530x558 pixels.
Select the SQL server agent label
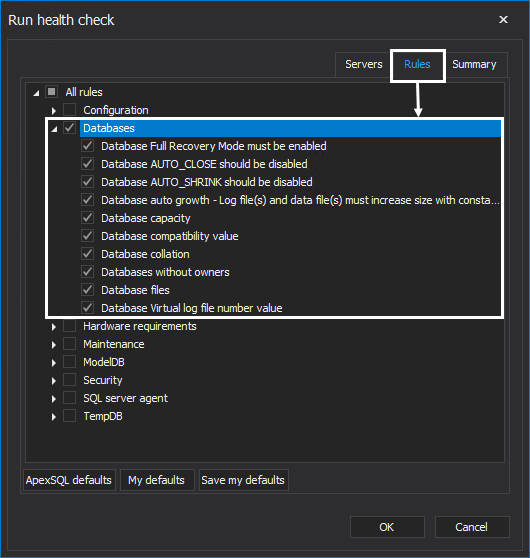125,398
